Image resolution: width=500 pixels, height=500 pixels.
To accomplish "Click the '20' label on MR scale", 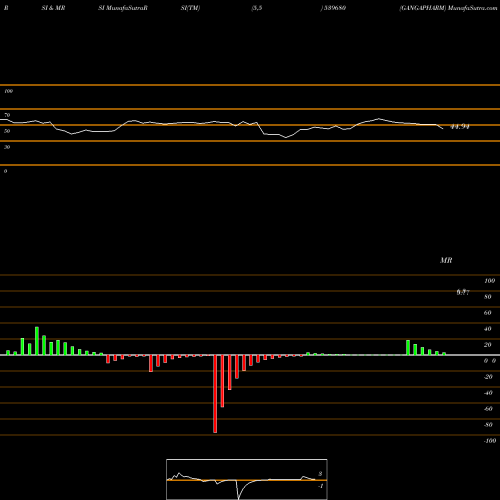I will pos(488,345).
